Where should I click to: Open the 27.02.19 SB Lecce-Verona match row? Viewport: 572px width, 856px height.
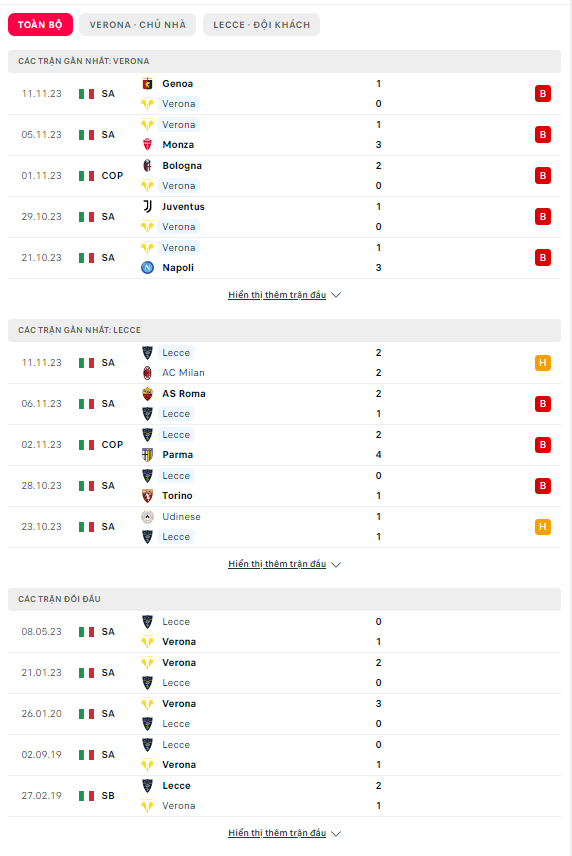click(284, 796)
